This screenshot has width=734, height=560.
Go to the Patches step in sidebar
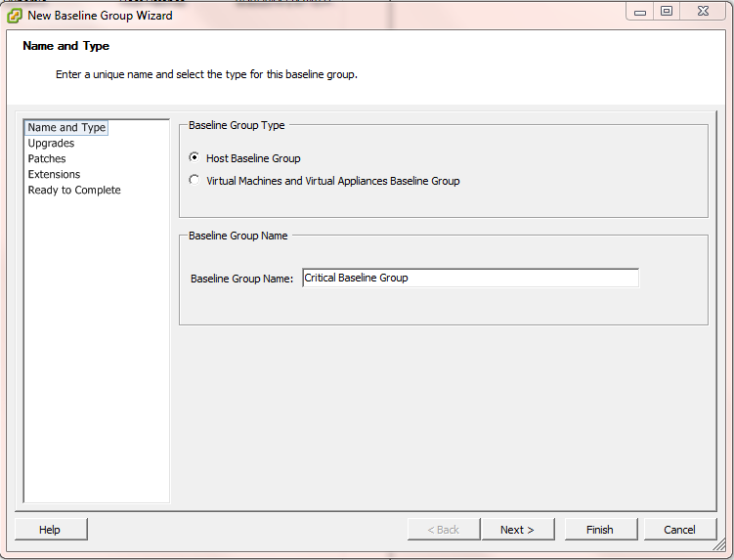click(47, 158)
